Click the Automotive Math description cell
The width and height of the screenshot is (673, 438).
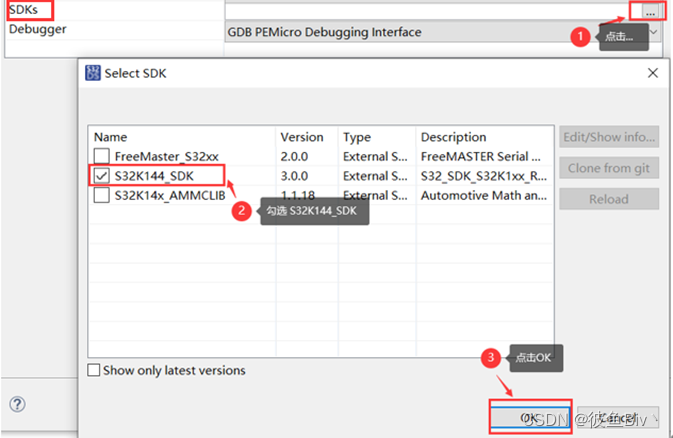[x=484, y=196]
